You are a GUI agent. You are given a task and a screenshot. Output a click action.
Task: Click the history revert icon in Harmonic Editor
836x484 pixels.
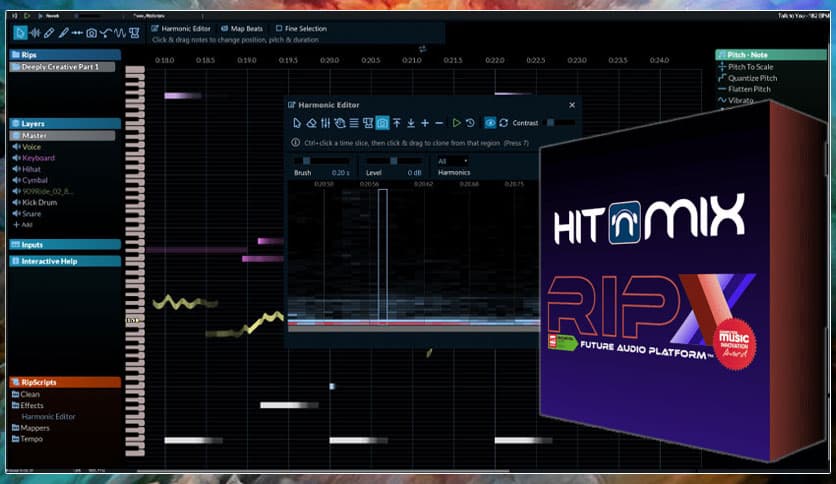470,123
